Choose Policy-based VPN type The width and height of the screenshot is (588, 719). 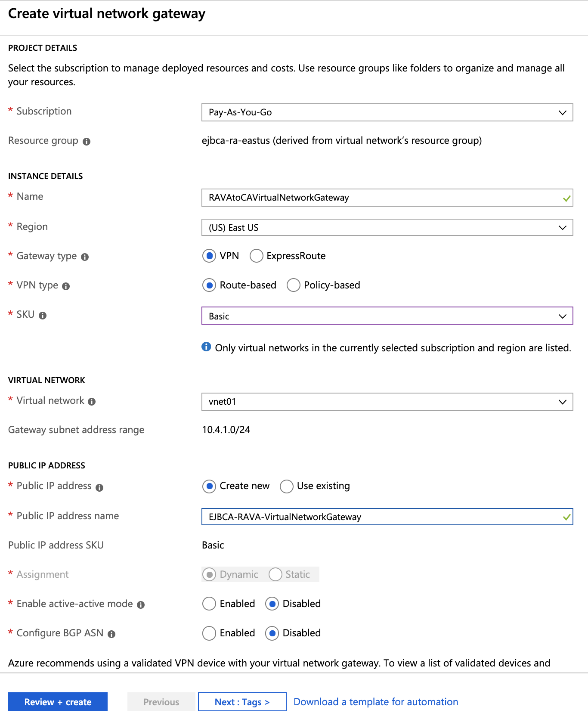click(x=294, y=285)
